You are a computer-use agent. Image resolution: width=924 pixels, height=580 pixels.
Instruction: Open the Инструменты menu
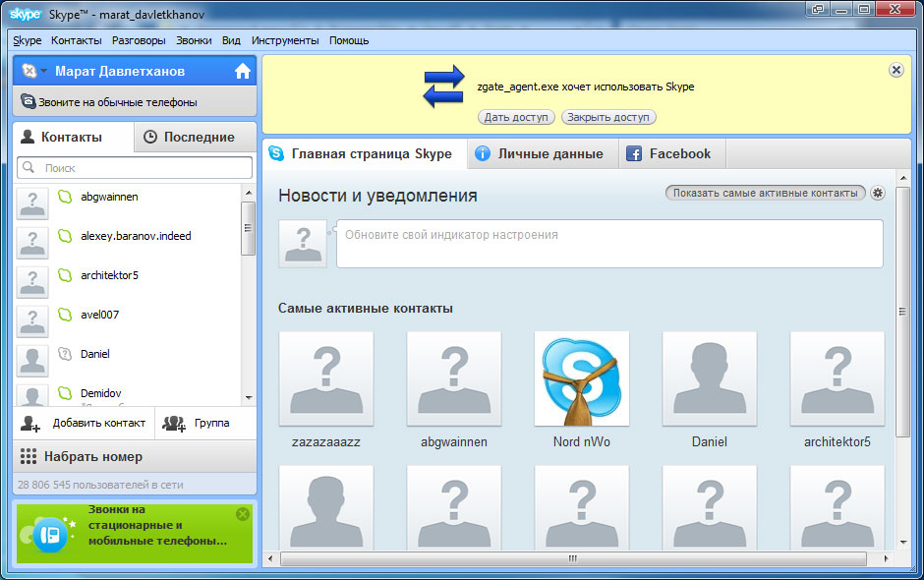pos(285,40)
